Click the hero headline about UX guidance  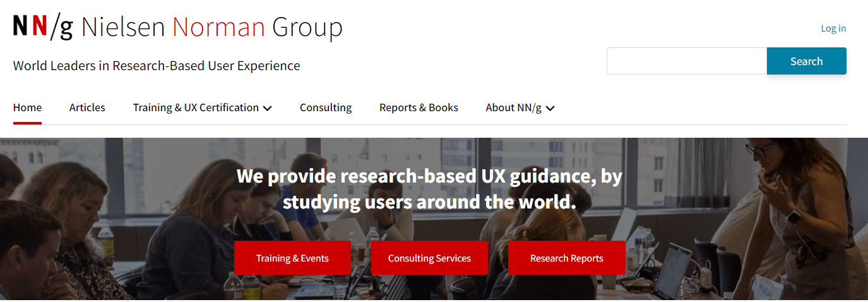[429, 189]
